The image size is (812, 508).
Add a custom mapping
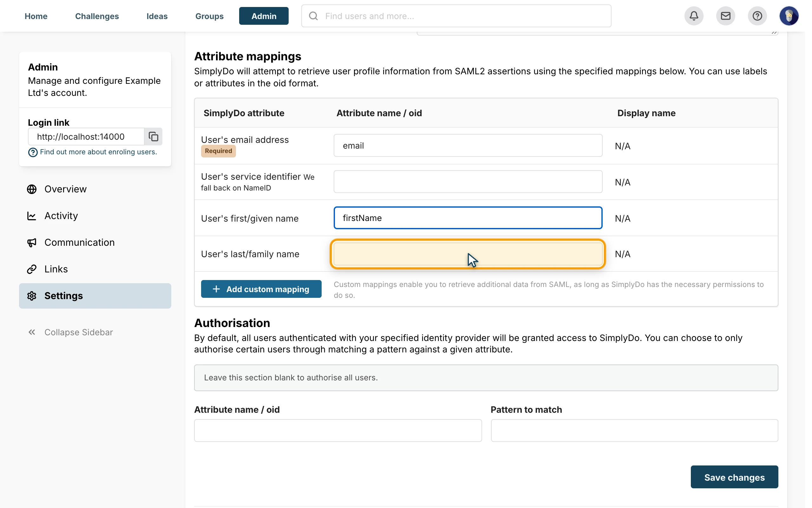(x=261, y=289)
